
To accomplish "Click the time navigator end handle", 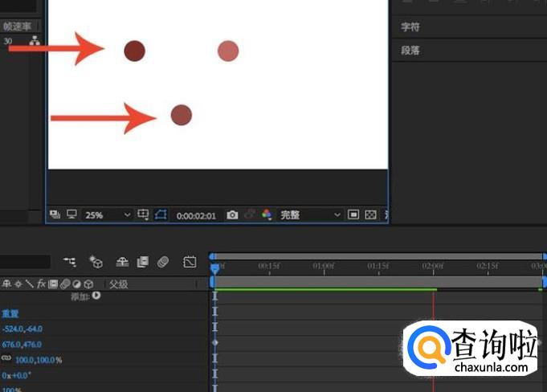I will [545, 257].
